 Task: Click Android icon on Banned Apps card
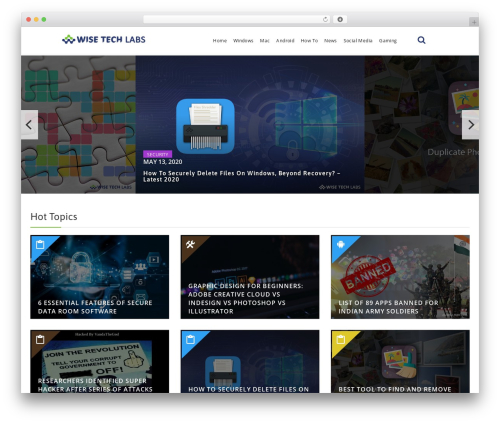point(341,244)
